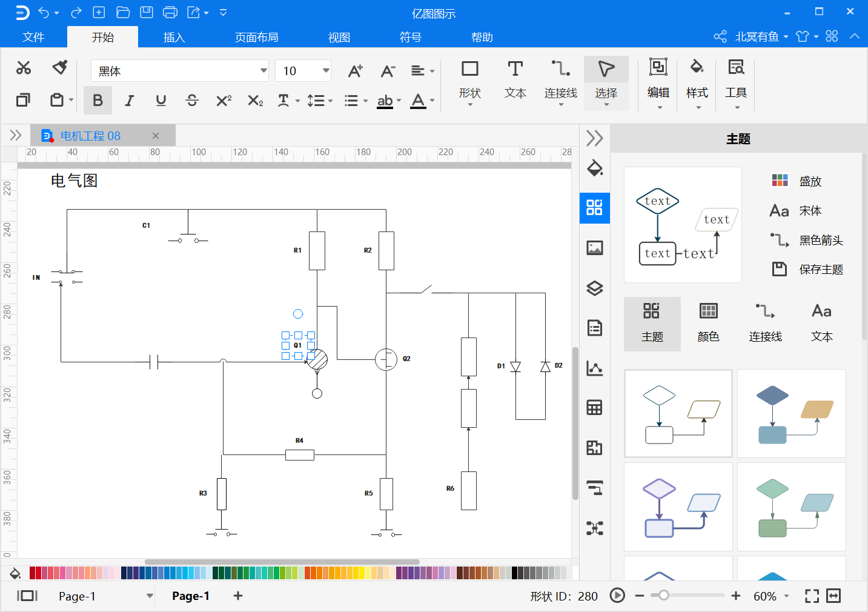868x612 pixels.
Task: Expand the left library panel chevrons
Action: point(16,135)
